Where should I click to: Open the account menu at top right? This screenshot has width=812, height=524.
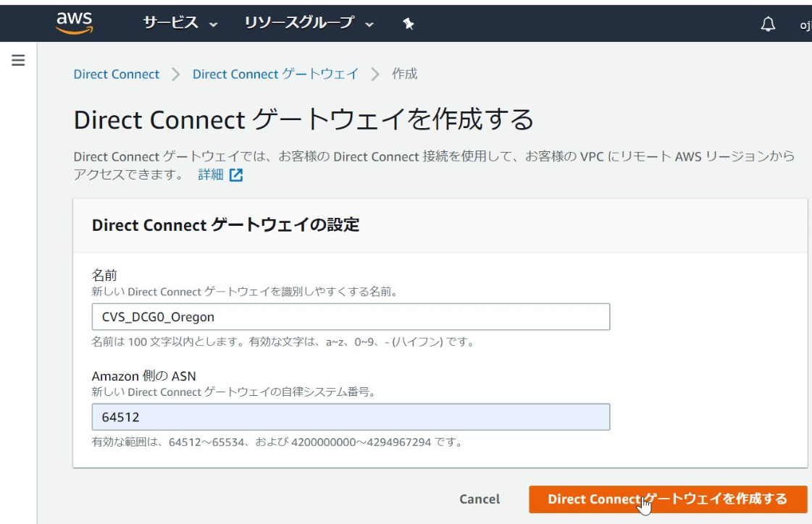pyautogui.click(x=805, y=25)
